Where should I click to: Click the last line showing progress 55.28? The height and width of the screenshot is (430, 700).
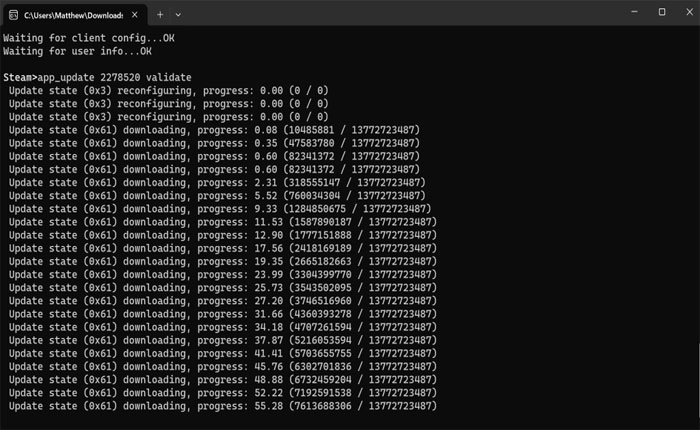point(220,406)
